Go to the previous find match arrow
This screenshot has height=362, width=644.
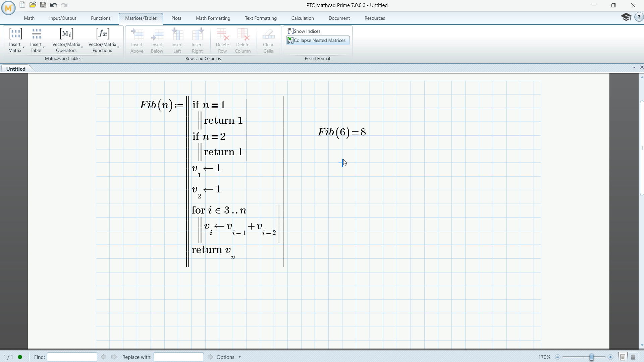104,357
